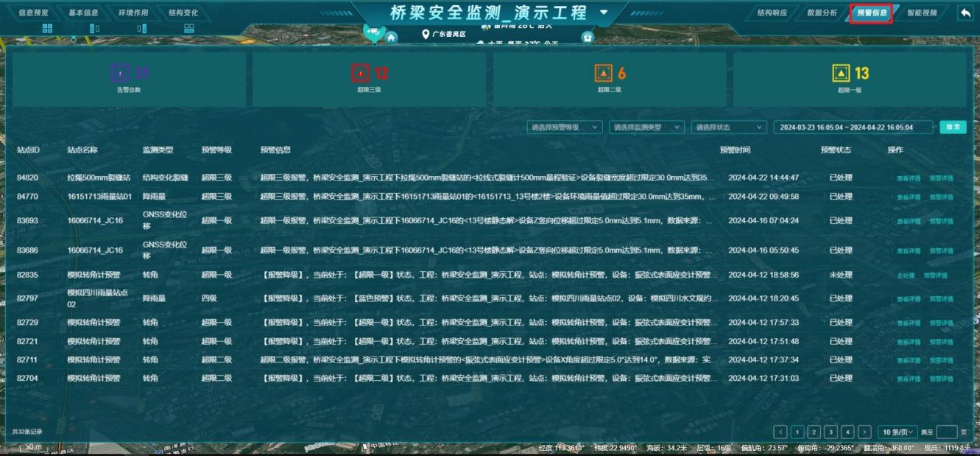Click the purple total alarms (告警总数) icon

click(119, 73)
